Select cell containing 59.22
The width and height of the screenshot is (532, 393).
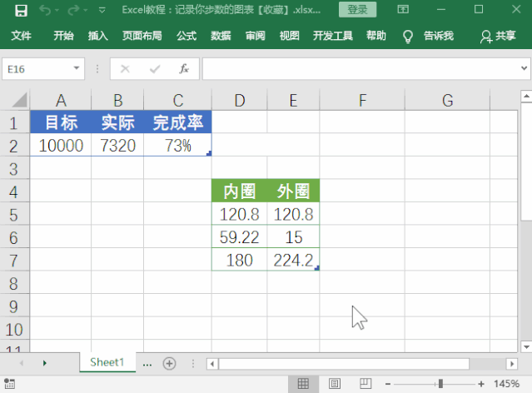point(240,237)
